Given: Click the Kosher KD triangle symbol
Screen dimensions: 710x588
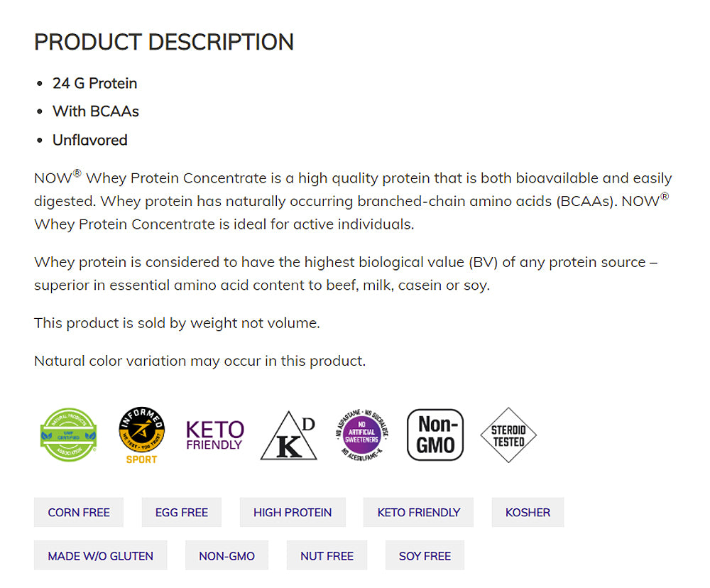Looking at the screenshot, I should click(288, 435).
